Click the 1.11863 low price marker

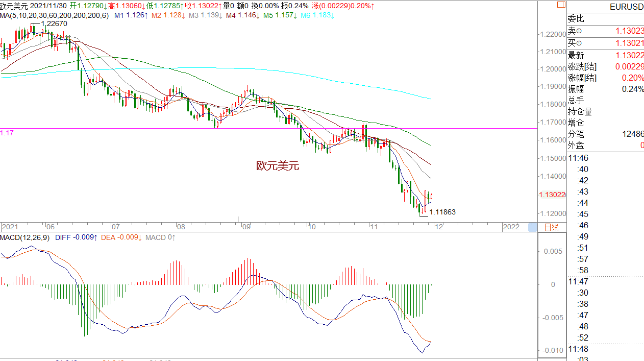(x=442, y=212)
